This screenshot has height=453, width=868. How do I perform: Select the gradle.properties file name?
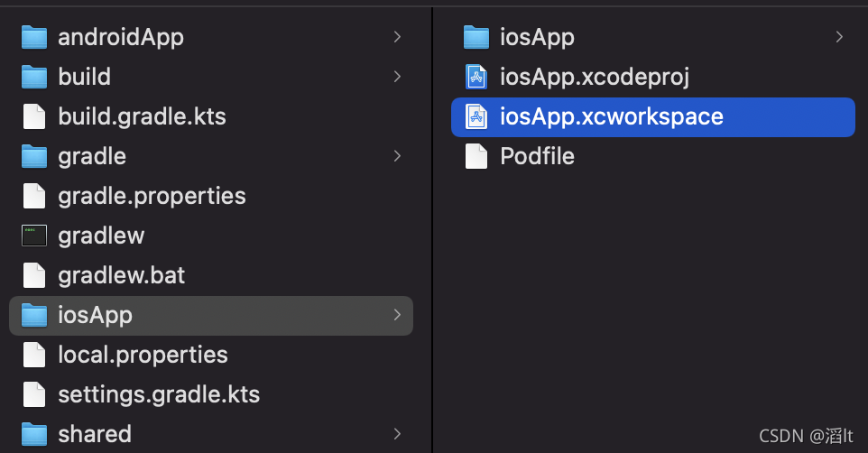(152, 196)
